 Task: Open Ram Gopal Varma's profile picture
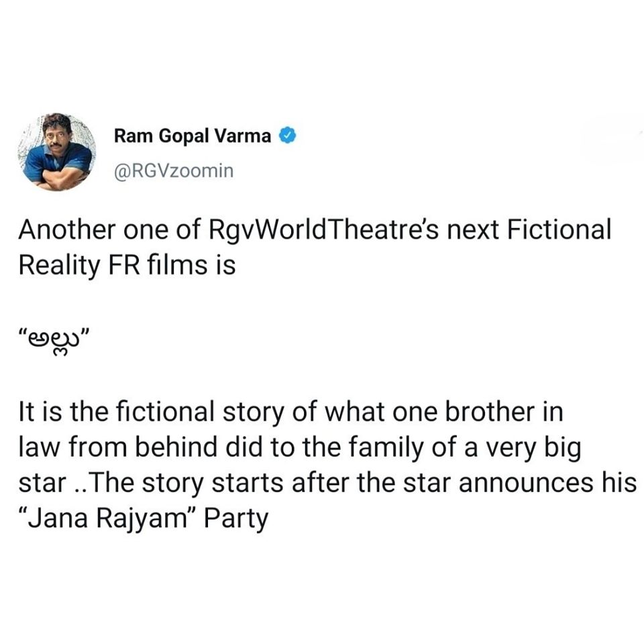point(57,152)
